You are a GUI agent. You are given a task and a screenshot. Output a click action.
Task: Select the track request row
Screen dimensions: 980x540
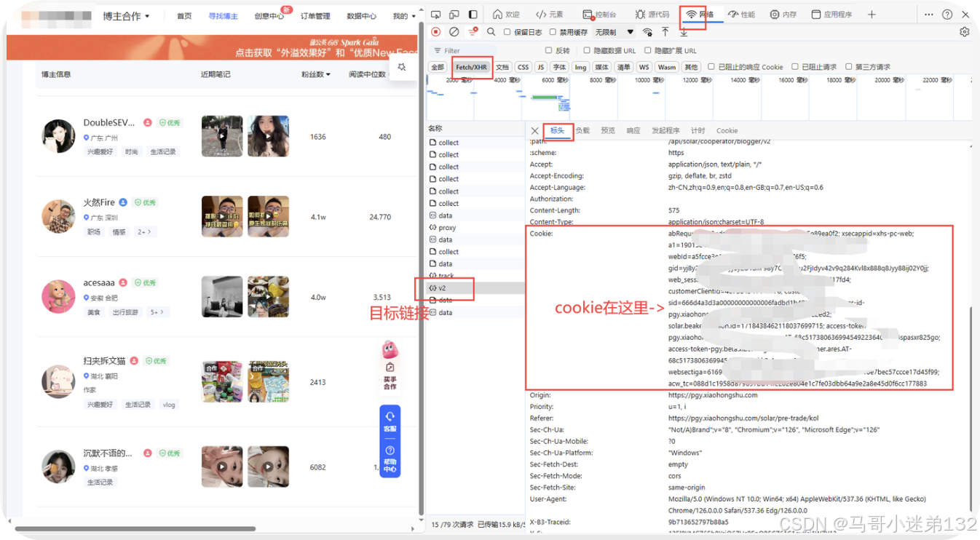click(x=475, y=276)
